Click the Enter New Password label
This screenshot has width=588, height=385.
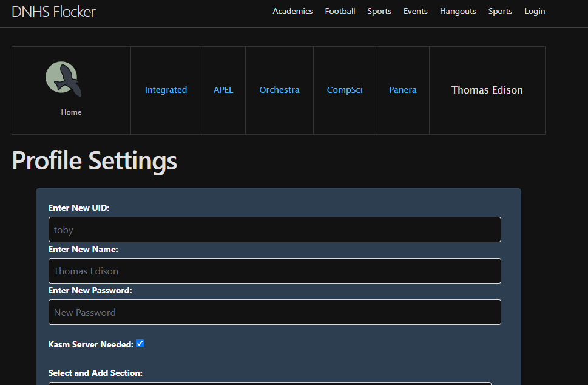90,290
